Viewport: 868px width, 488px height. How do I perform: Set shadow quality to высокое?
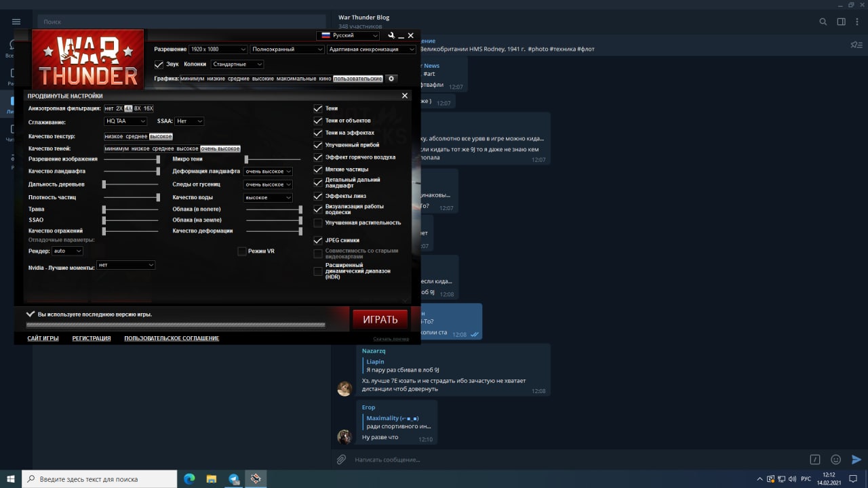click(187, 148)
